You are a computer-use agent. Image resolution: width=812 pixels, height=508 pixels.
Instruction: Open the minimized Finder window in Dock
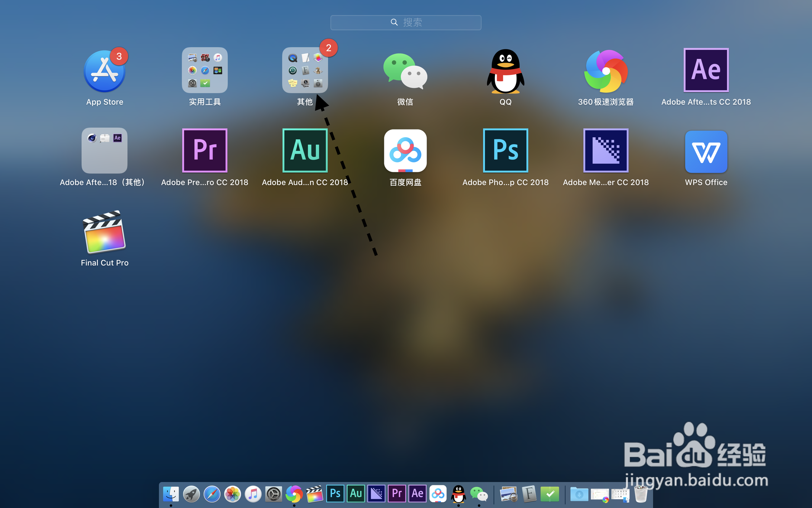[x=620, y=495]
